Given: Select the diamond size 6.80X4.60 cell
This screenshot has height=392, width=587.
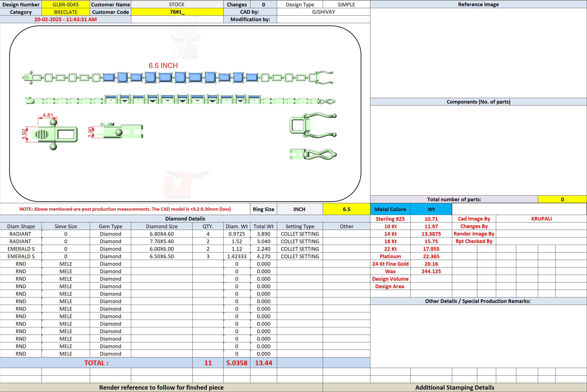Looking at the screenshot, I should coord(162,234).
